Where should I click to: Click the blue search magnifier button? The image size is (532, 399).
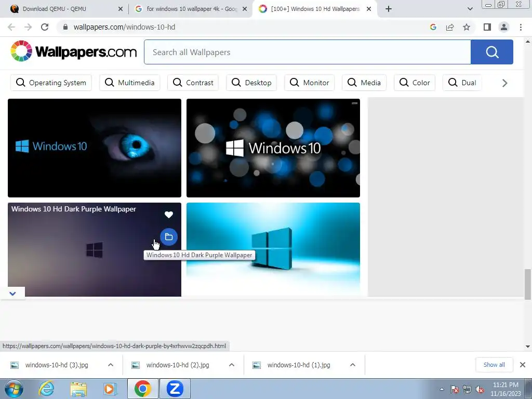click(x=491, y=52)
